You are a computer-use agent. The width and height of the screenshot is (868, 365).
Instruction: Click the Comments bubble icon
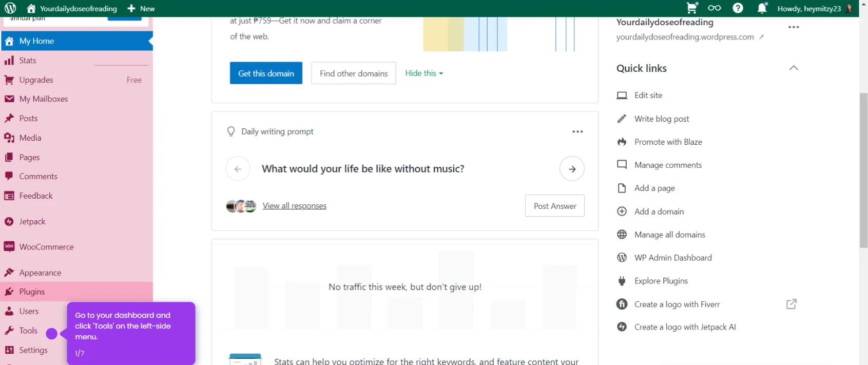click(9, 176)
